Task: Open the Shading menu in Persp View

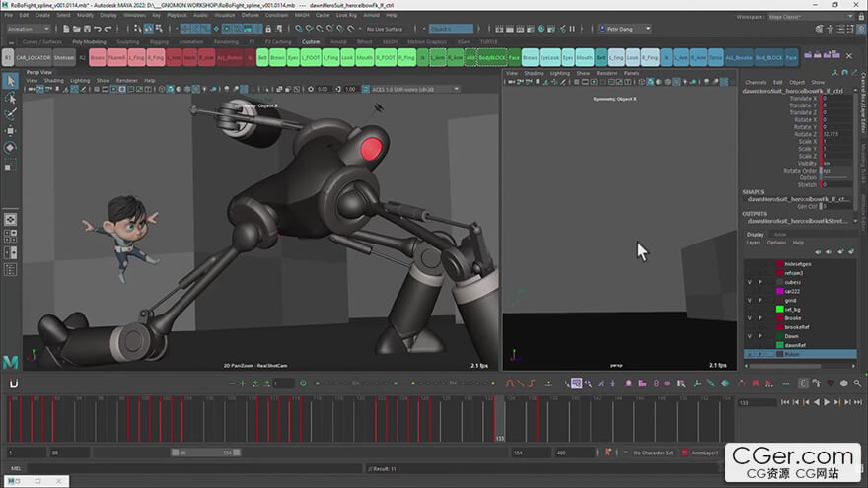Action: click(x=53, y=80)
